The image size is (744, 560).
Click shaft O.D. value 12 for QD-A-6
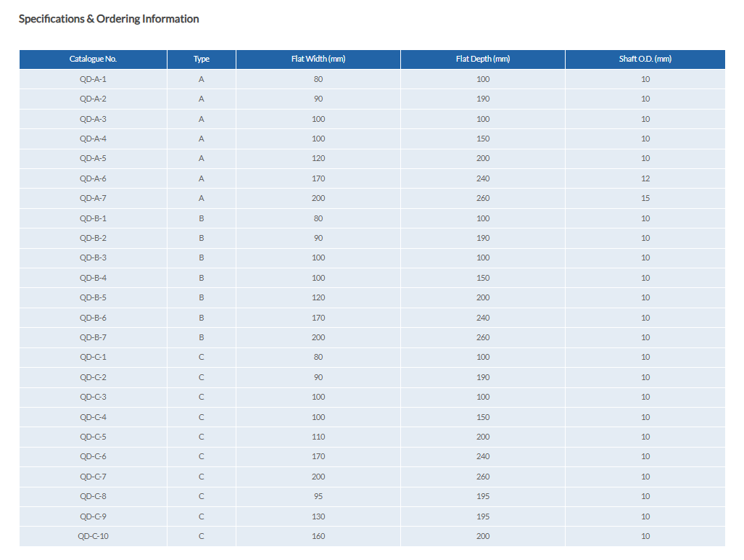point(645,178)
